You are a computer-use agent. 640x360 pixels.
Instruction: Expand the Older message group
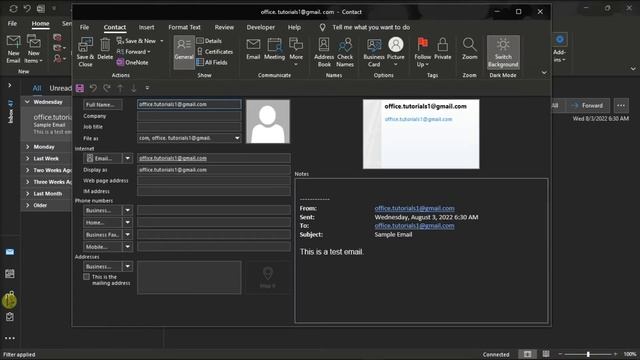(27, 205)
